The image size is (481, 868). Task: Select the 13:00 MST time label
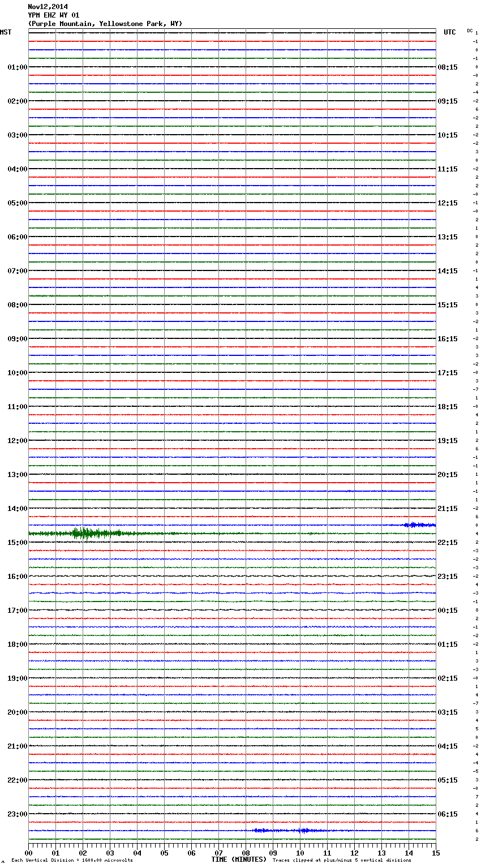[18, 475]
